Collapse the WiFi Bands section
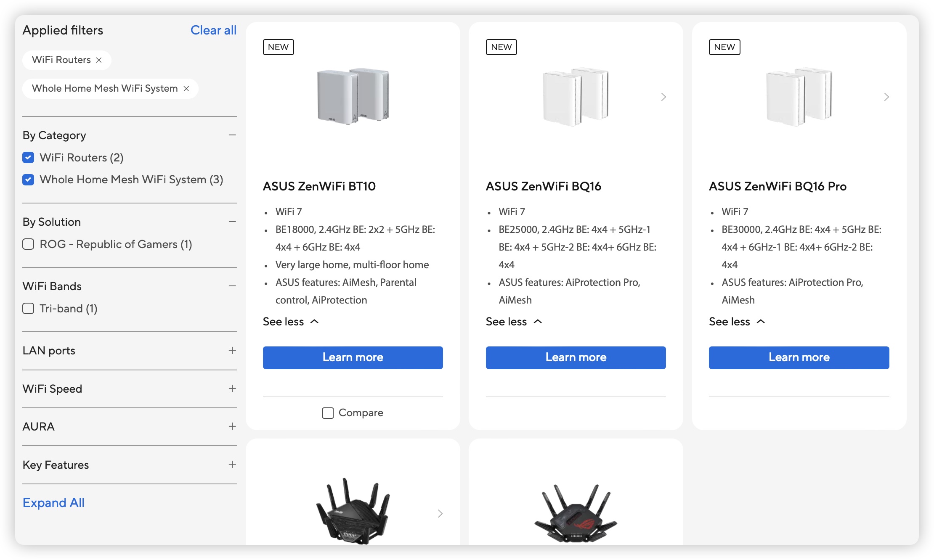934x560 pixels. [x=232, y=286]
